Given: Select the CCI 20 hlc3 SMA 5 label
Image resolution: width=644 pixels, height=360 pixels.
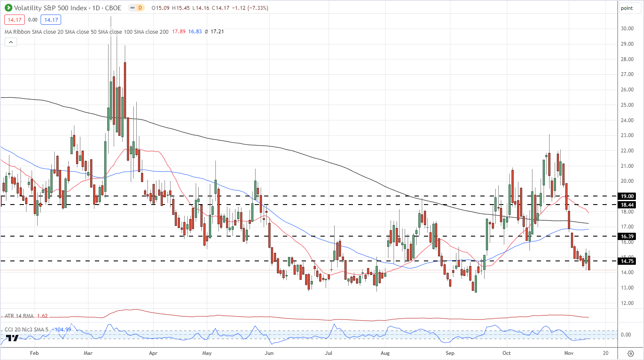Looking at the screenshot, I should [x=26, y=330].
